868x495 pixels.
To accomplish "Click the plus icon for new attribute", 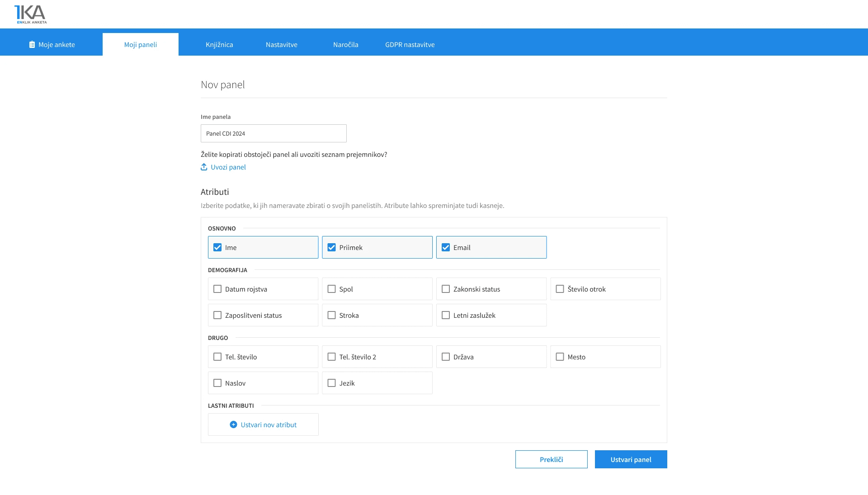I will click(x=233, y=424).
